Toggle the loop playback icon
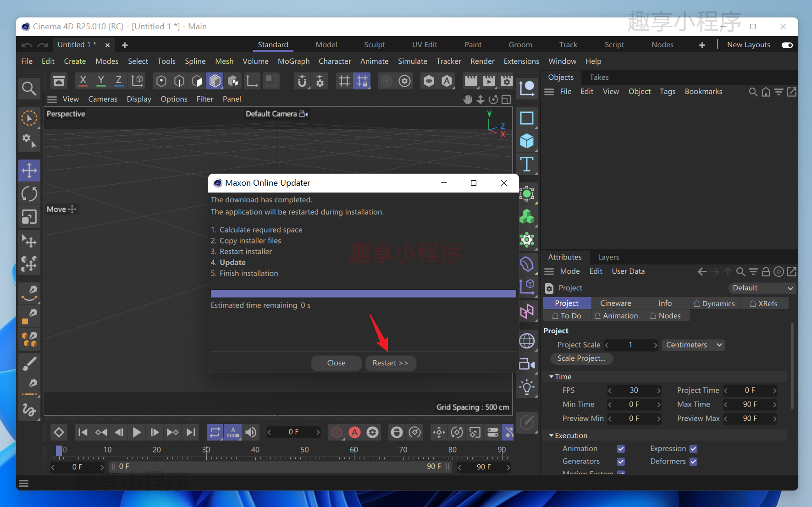Viewport: 812px width, 507px height. [215, 432]
